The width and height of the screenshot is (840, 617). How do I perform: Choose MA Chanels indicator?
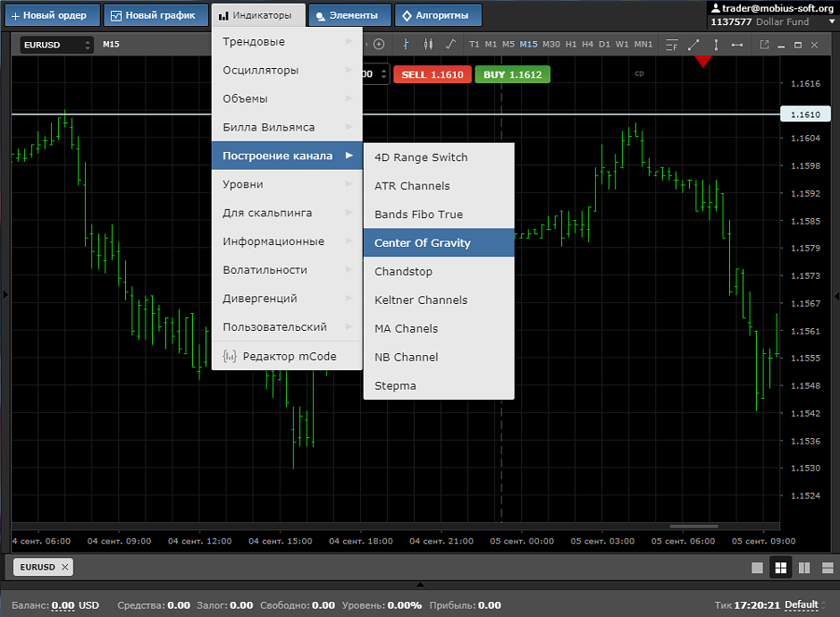(x=439, y=328)
